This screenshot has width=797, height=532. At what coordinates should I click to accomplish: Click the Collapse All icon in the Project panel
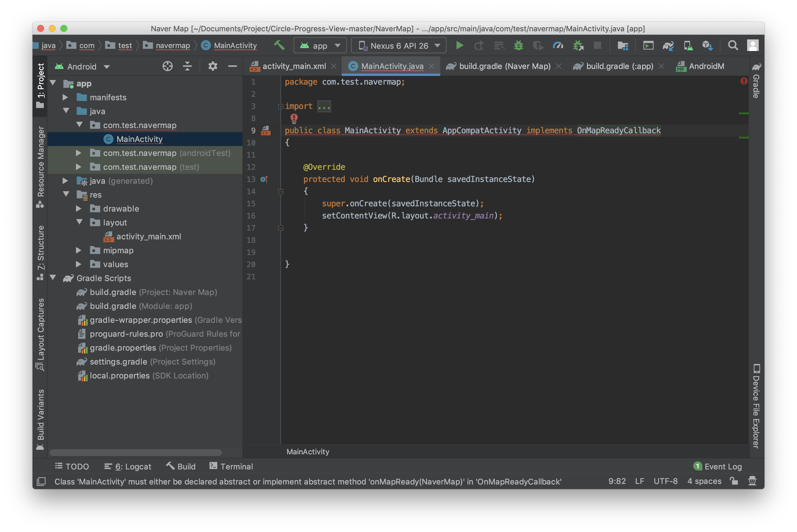point(187,66)
